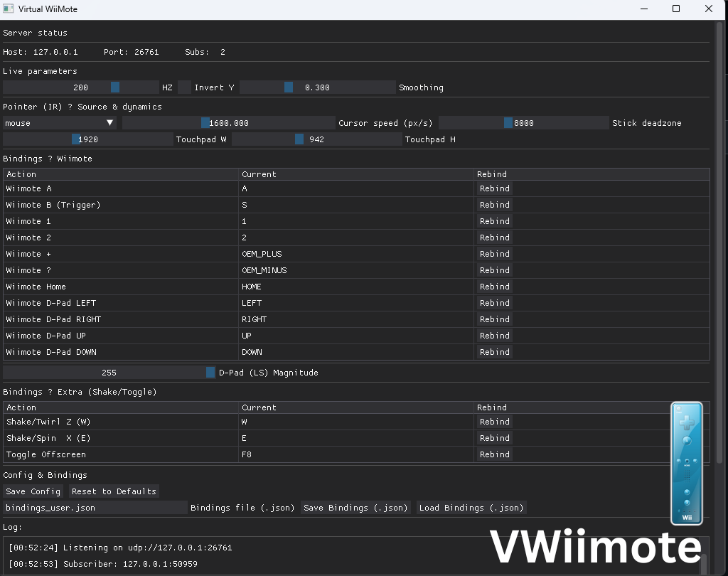Click the blue Wii remote image
Image resolution: width=728 pixels, height=576 pixels.
(687, 464)
